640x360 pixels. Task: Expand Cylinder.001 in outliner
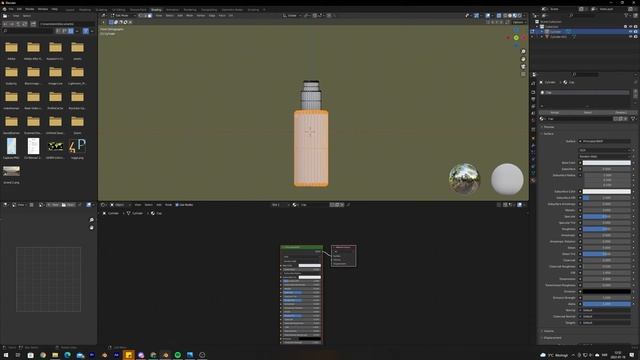542,36
